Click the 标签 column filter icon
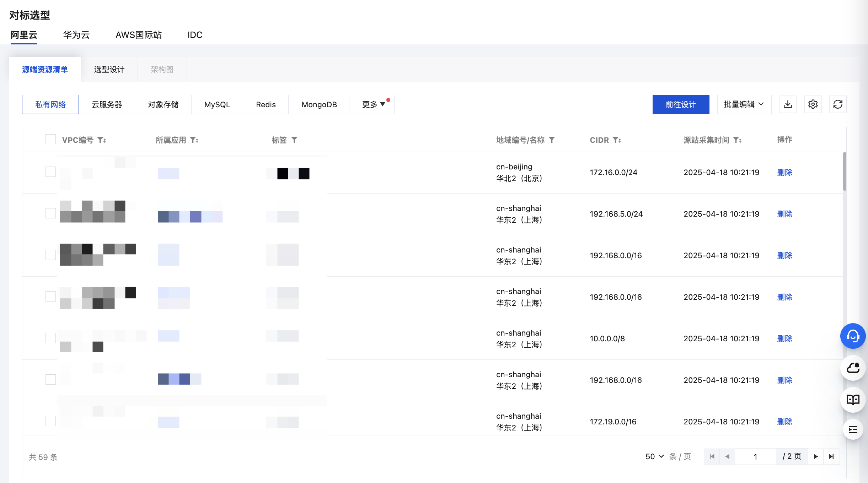Screen dimensions: 868x483 tap(294, 140)
